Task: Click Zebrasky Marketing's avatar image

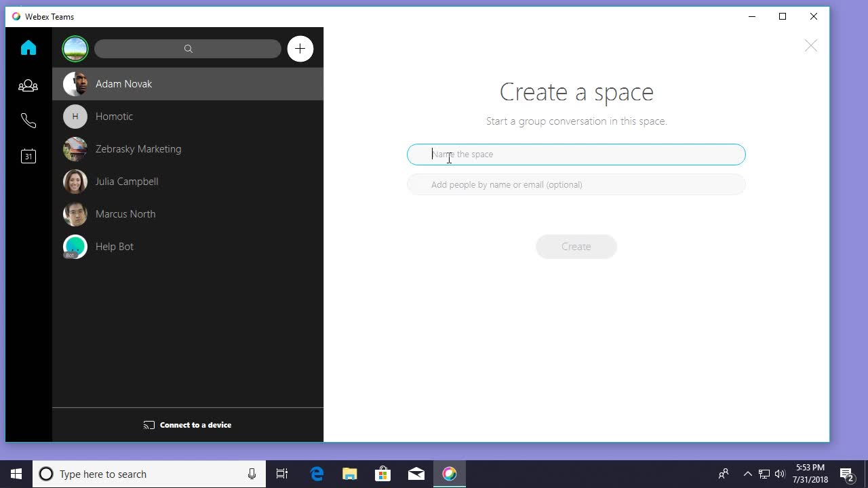Action: (x=75, y=149)
